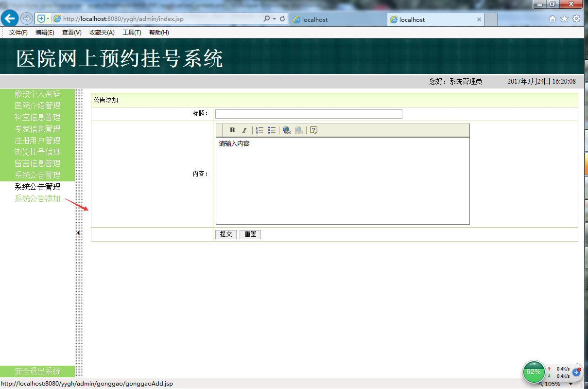Insert a bulleted list in the editor
Image resolution: width=588 pixels, height=389 pixels.
(272, 130)
